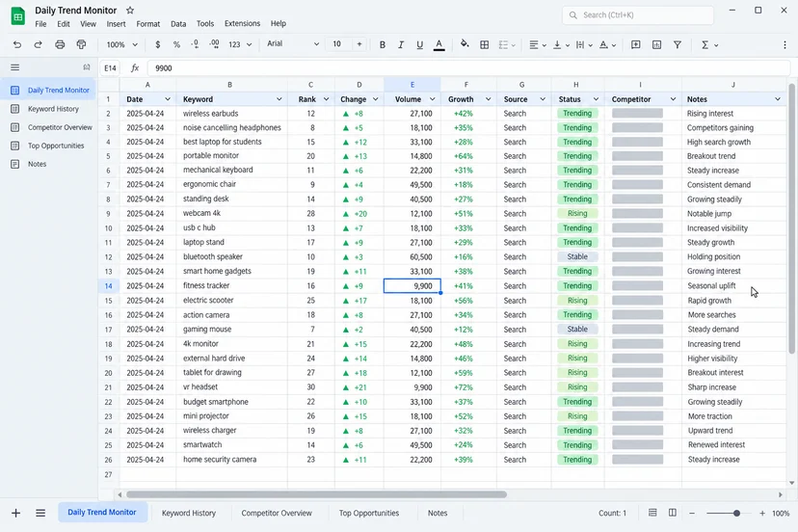Zoom out with minus button
798x532 pixels.
[x=692, y=513]
